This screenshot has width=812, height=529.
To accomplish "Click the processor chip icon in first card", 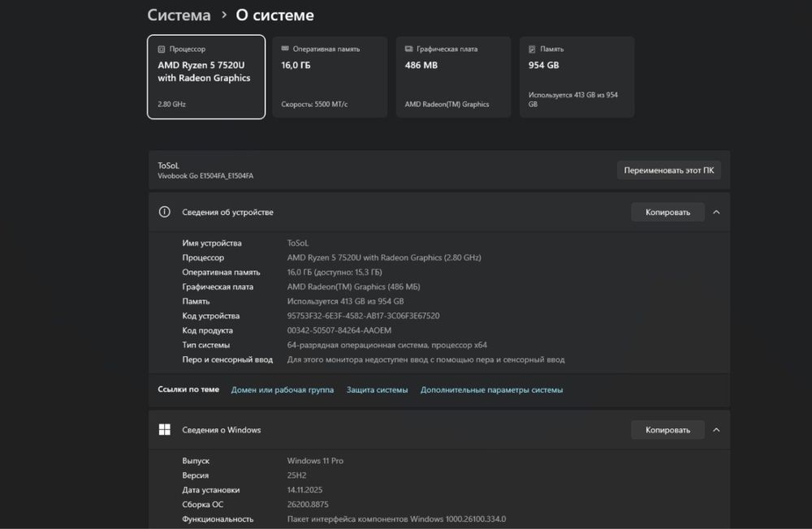I will [162, 49].
